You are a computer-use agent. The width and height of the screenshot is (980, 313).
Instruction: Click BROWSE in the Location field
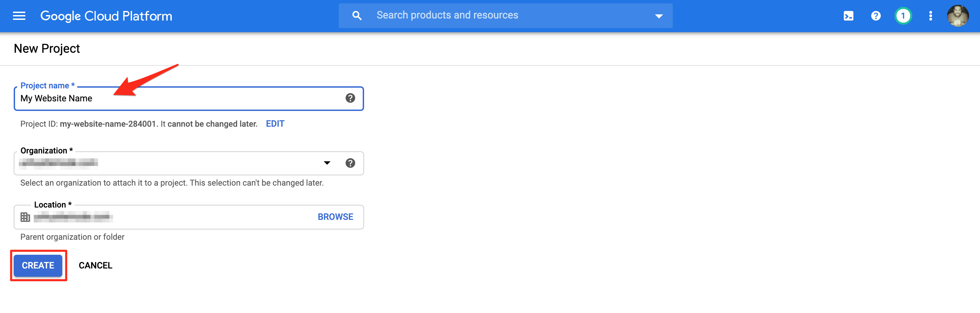(335, 217)
